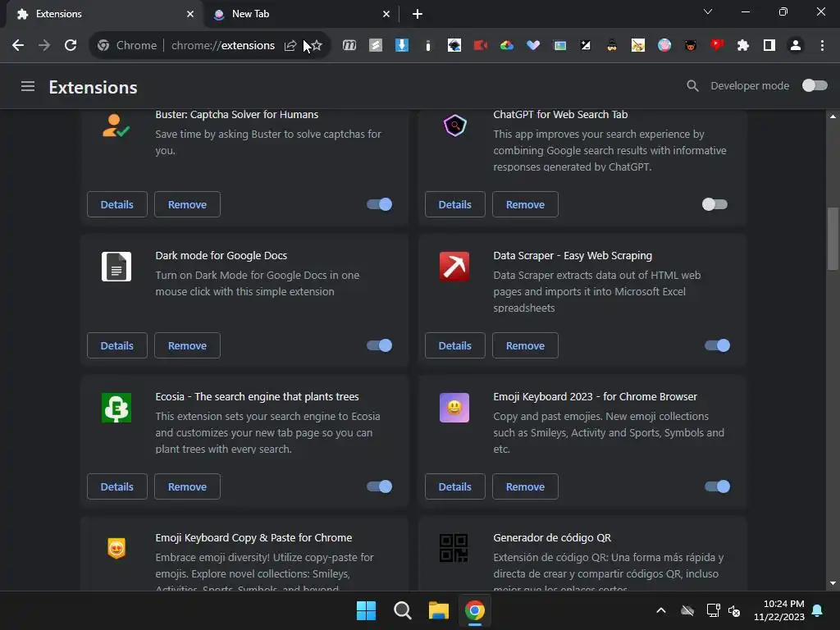Click the Generador de código QR icon
840x630 pixels.
click(454, 548)
